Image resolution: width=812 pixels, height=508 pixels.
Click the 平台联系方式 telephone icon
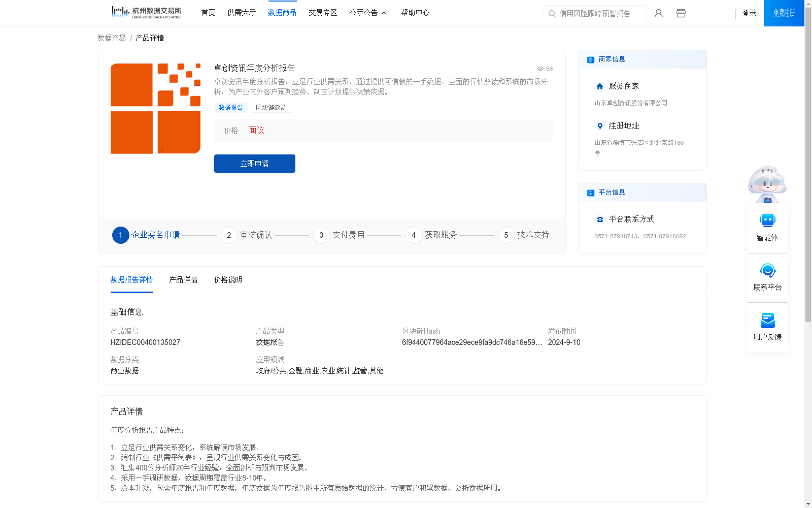600,219
